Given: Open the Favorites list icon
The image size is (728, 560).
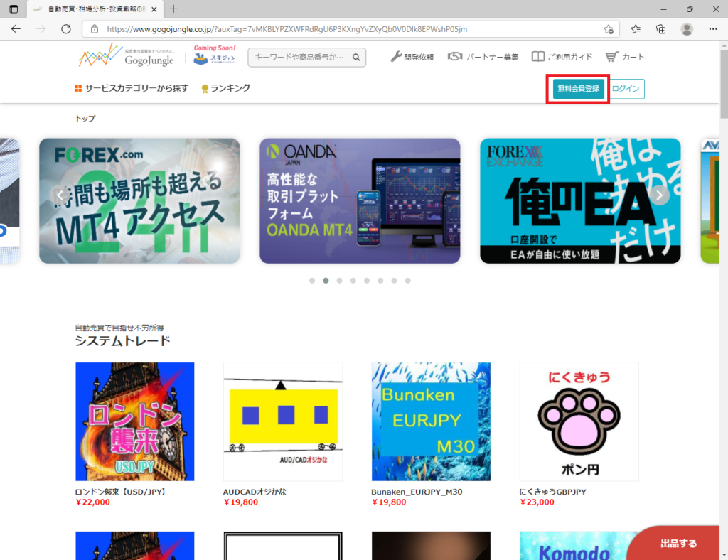Looking at the screenshot, I should click(636, 29).
